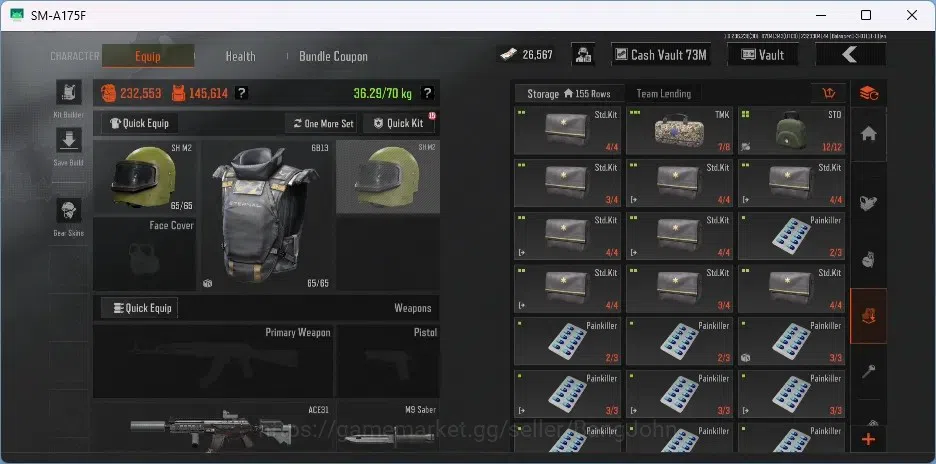Select the ACE31 rifle slot
The image size is (936, 464).
tap(213, 427)
